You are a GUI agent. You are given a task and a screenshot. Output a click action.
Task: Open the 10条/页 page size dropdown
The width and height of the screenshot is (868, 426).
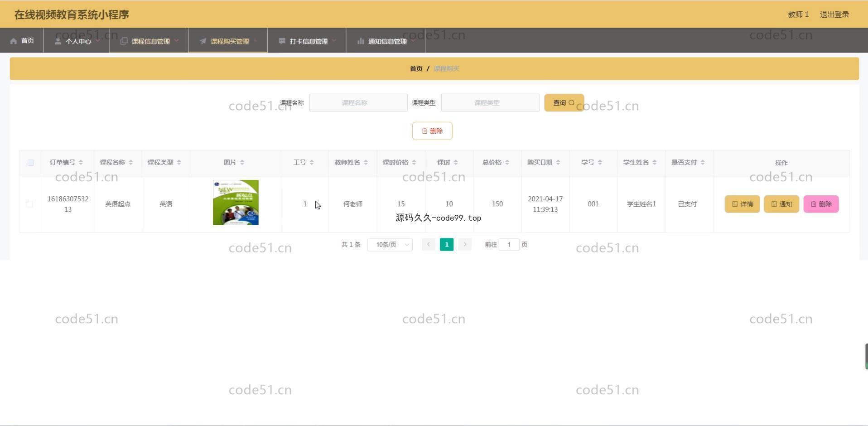(x=390, y=245)
